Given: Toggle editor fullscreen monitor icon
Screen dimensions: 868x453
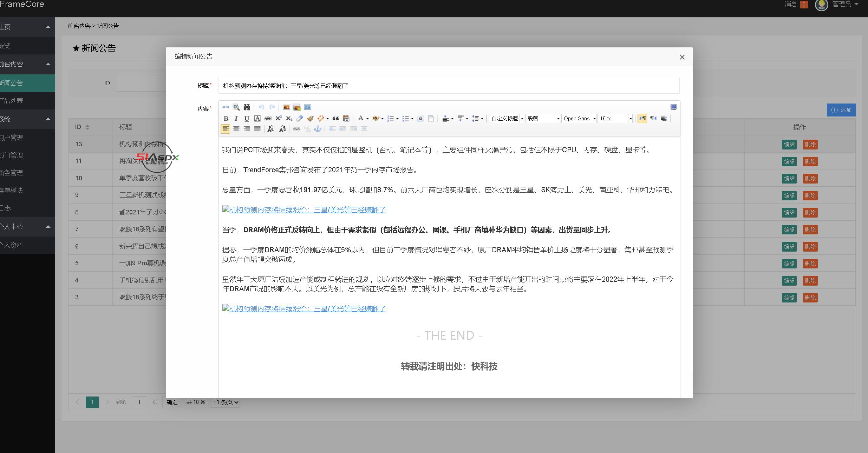Looking at the screenshot, I should (673, 107).
